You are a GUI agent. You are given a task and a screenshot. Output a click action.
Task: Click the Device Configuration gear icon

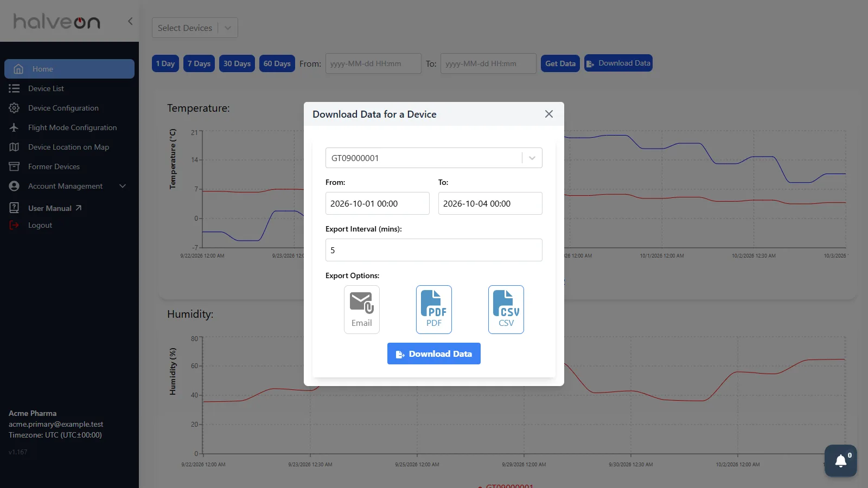[14, 108]
